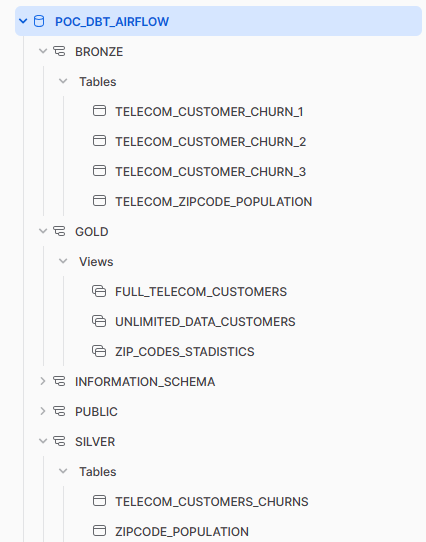Screen dimensions: 426x542
Task: Collapse the Views group under GOLD
Action: 63,261
